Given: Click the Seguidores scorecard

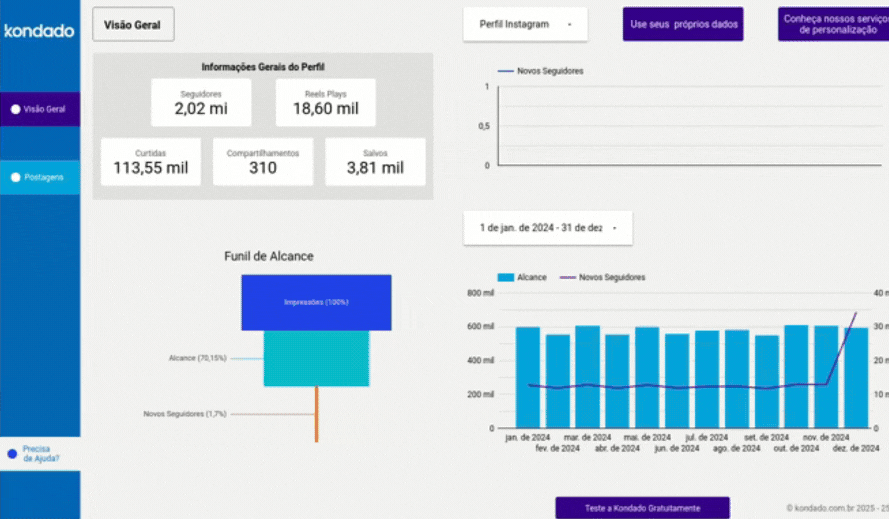Looking at the screenshot, I should pyautogui.click(x=201, y=103).
